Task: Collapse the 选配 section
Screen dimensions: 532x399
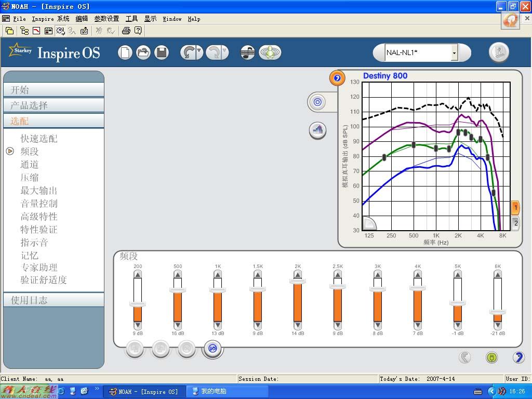Action: click(x=54, y=121)
